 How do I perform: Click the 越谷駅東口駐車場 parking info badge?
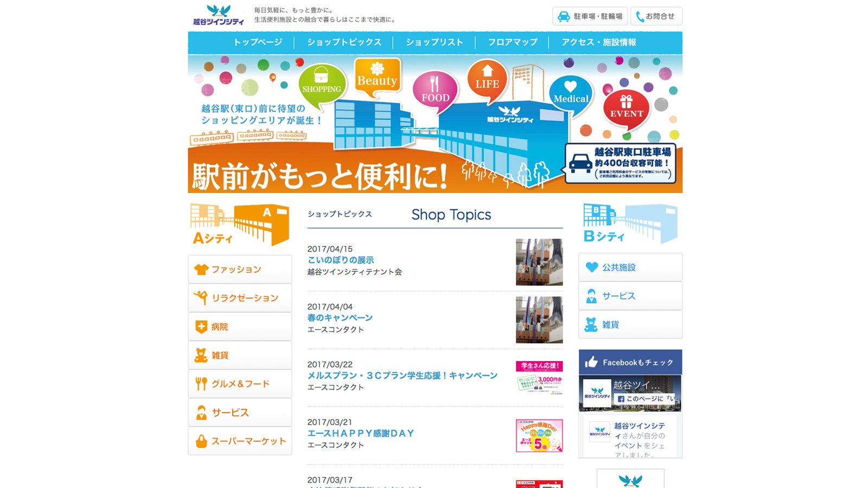tap(620, 163)
